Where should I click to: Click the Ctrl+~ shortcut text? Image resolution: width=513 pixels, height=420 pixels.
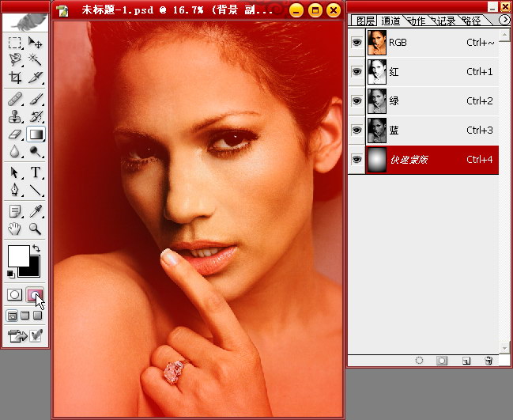(x=481, y=43)
